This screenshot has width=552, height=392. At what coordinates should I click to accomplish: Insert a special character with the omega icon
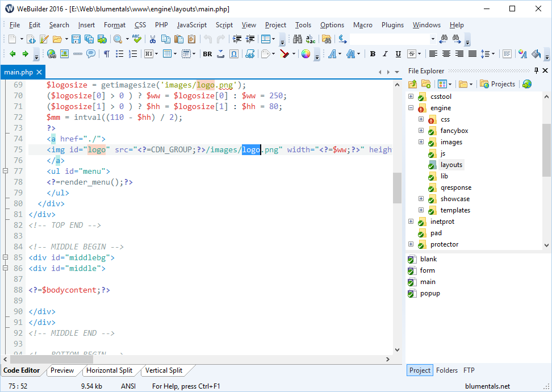tap(233, 55)
